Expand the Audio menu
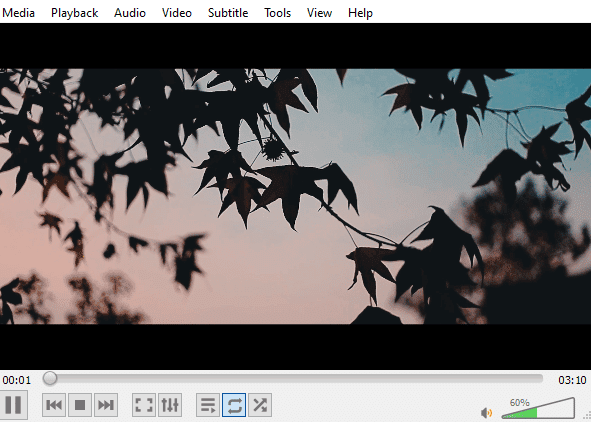 130,13
